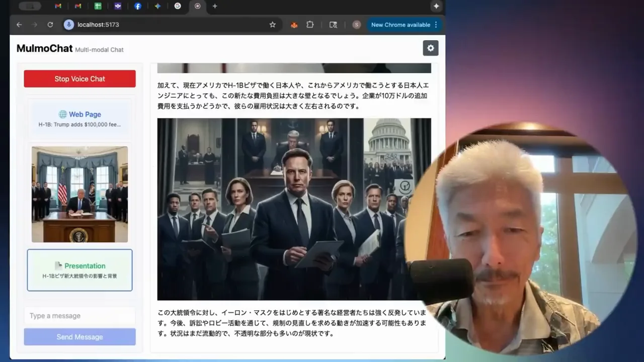Open the Oval Office image thumbnail
This screenshot has height=362, width=644.
(x=79, y=194)
